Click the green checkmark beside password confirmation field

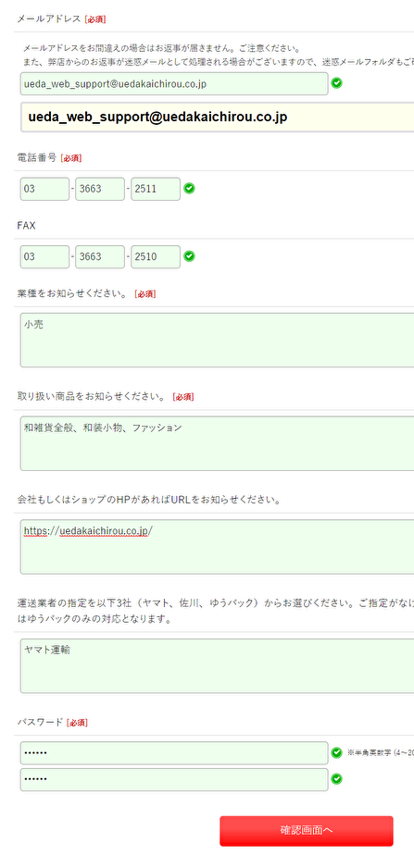coord(336,779)
